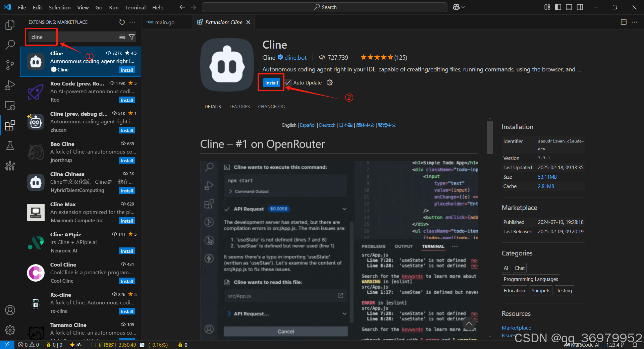The width and height of the screenshot is (644, 349).
Task: Select the Snippets category tag
Action: 541,290
